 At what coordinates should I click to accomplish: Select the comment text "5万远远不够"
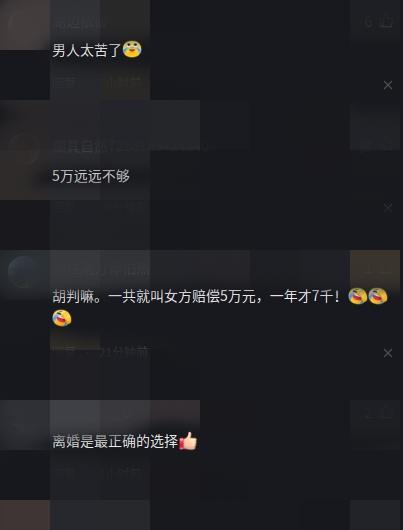[x=91, y=176]
